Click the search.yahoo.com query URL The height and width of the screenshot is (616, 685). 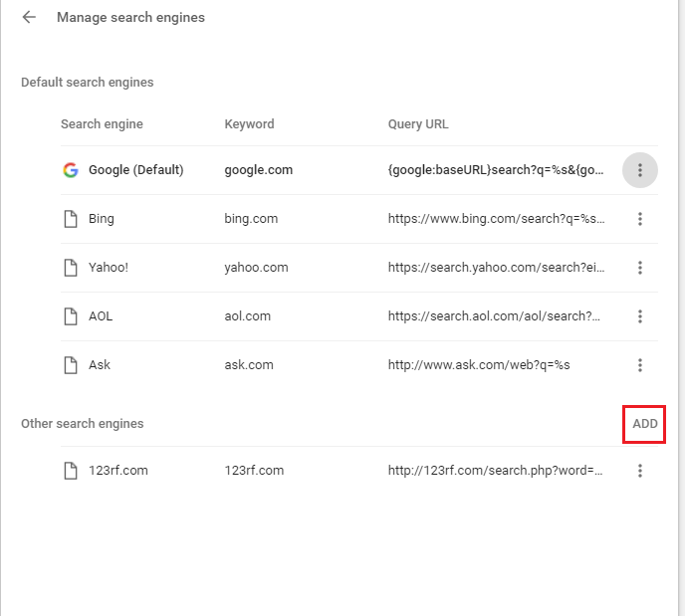pos(496,267)
